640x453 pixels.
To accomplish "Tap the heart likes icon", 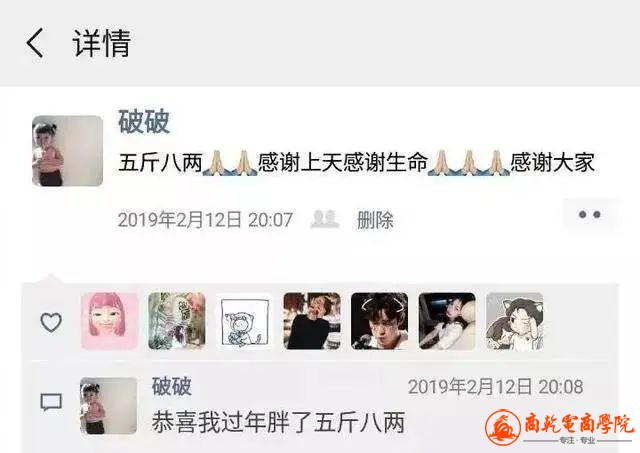I will click(x=51, y=322).
